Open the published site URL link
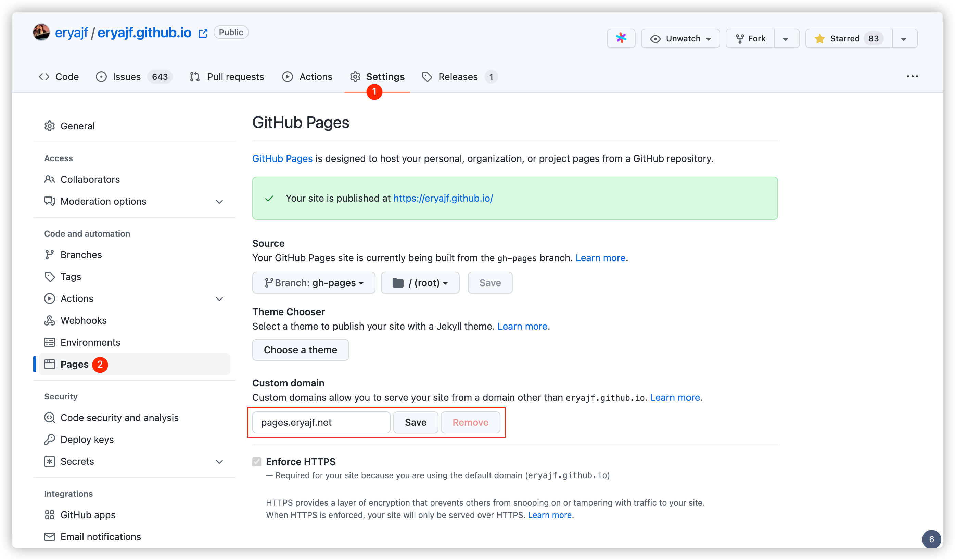The width and height of the screenshot is (955, 560). click(x=443, y=198)
